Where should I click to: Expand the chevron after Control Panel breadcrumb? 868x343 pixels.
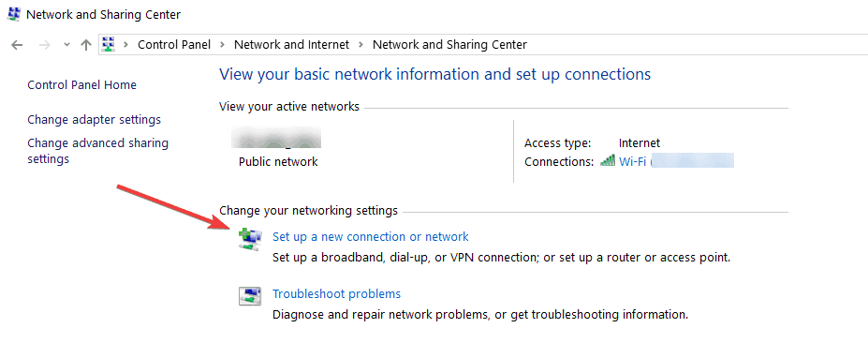coord(223,45)
